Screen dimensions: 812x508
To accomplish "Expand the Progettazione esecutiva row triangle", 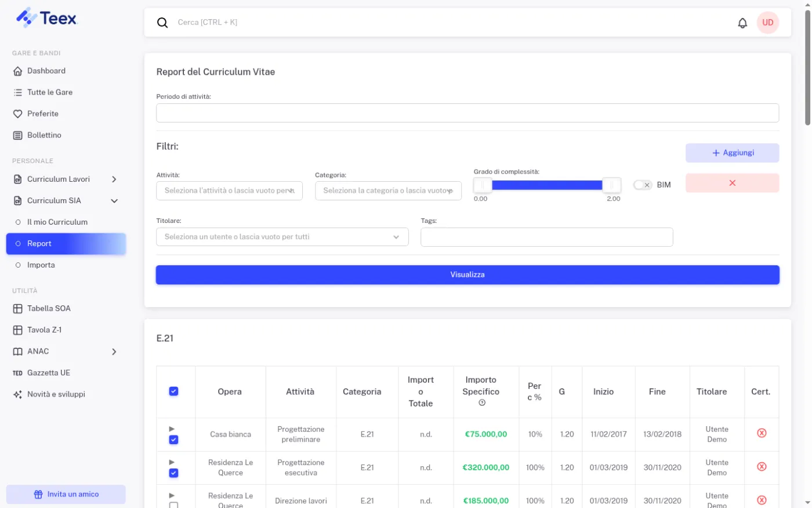I will pyautogui.click(x=172, y=462).
